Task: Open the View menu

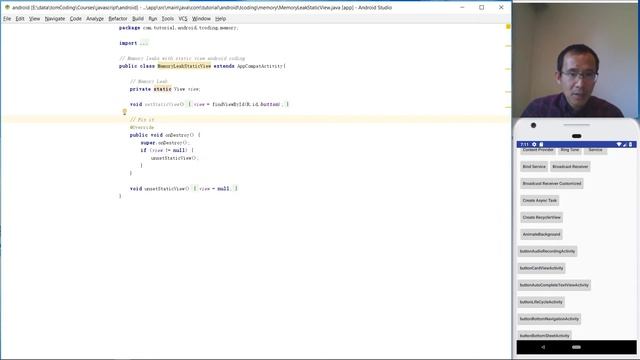Action: click(x=34, y=19)
